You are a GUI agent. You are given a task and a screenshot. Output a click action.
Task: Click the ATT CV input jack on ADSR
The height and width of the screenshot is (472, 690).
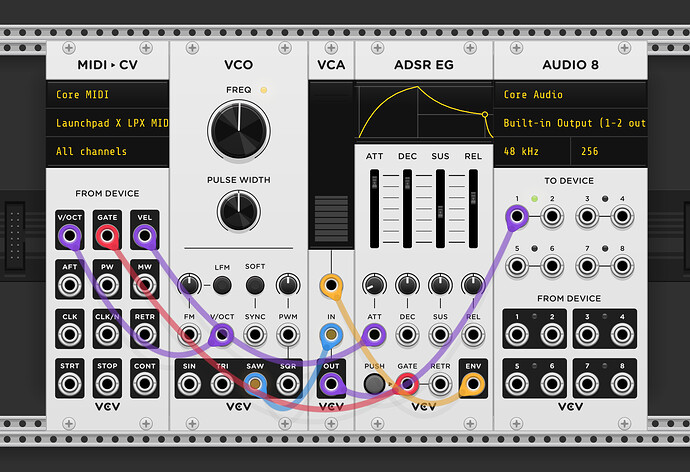tap(374, 335)
